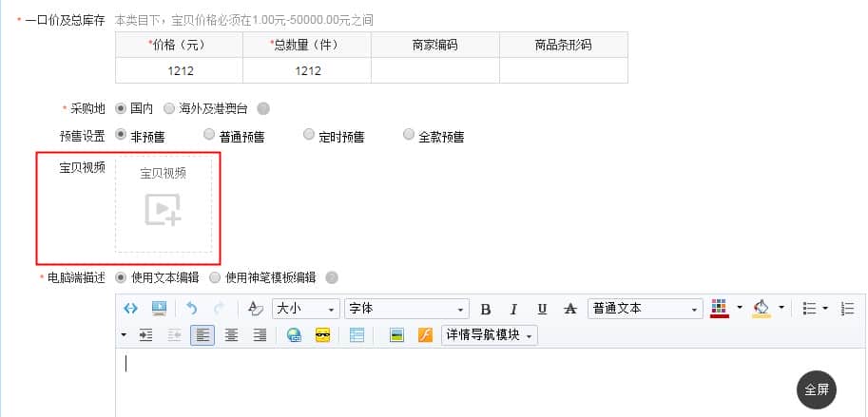Select 全款预售 presale option
868x417 pixels.
click(409, 134)
